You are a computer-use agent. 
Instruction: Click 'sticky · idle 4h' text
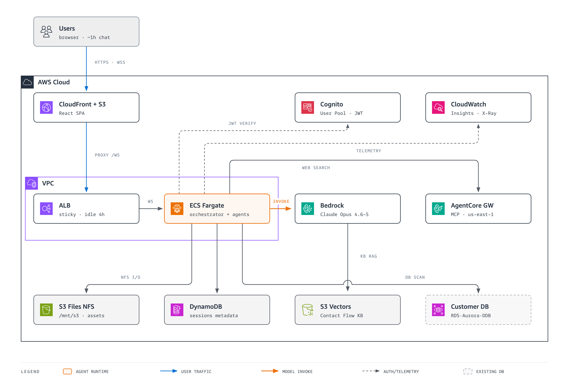82,214
